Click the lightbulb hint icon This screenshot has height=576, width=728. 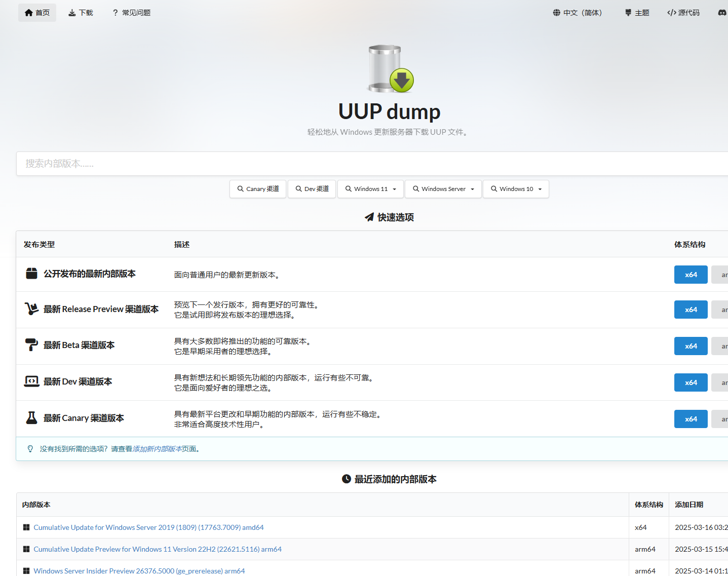tap(30, 449)
